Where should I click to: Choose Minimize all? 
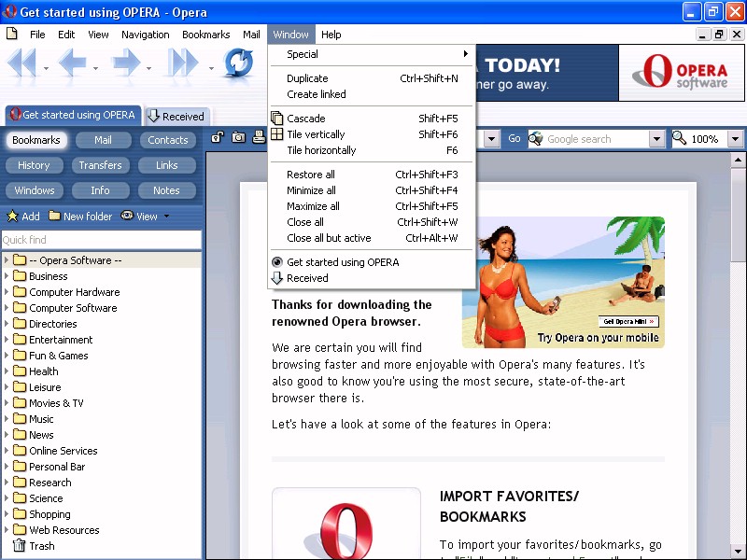[x=372, y=190]
